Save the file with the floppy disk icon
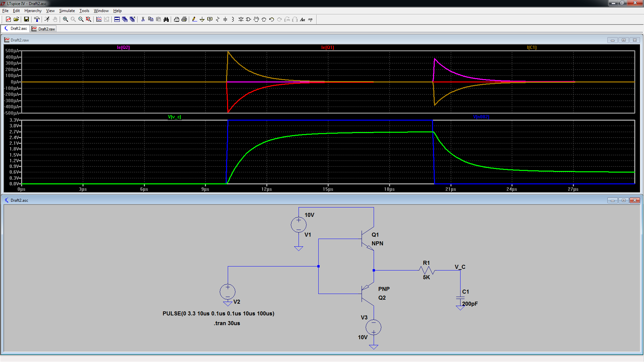Image resolution: width=644 pixels, height=362 pixels. (x=26, y=19)
